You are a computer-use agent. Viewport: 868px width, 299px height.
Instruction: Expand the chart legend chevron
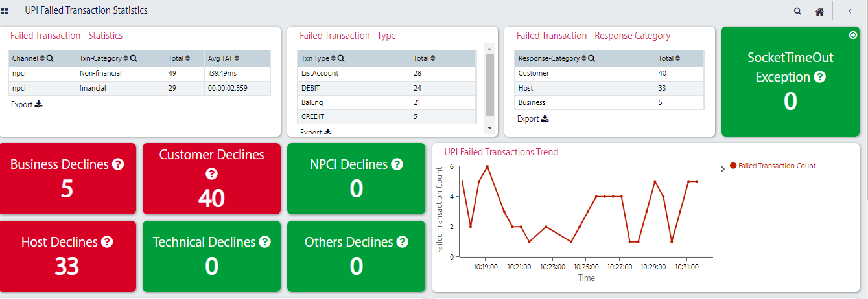(x=723, y=169)
